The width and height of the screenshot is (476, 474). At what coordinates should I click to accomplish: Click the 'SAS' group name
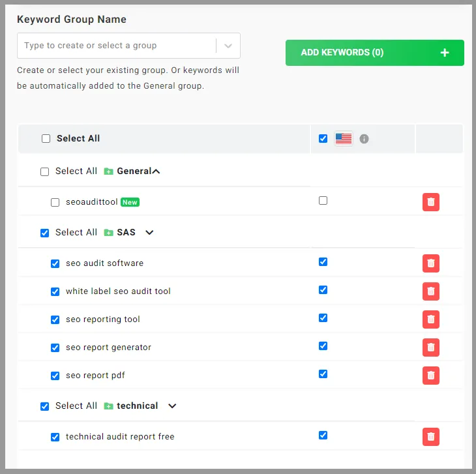[126, 233]
